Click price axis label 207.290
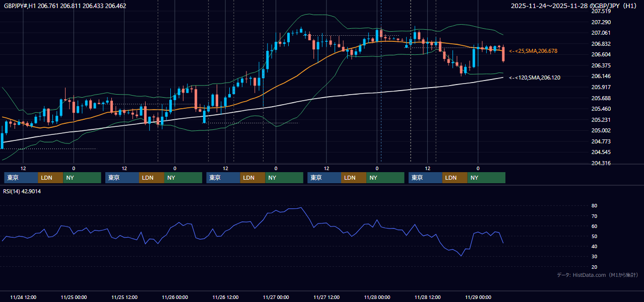This screenshot has width=644, height=302. click(x=601, y=22)
